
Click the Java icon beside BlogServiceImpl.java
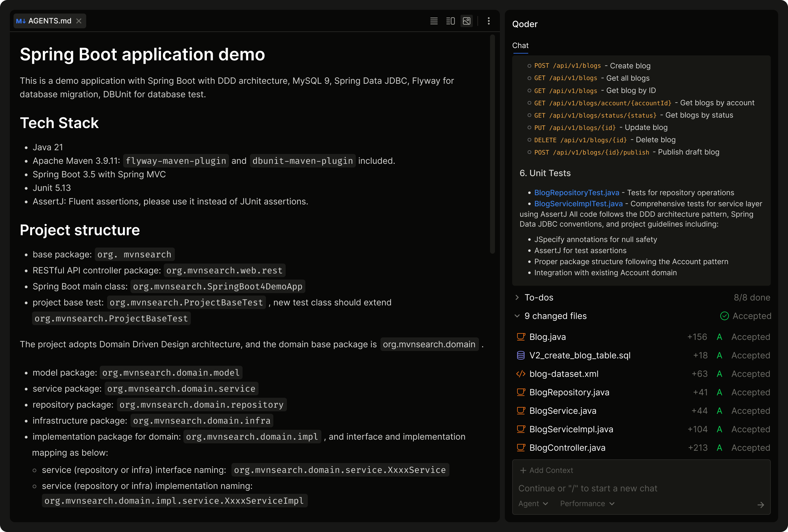point(521,429)
